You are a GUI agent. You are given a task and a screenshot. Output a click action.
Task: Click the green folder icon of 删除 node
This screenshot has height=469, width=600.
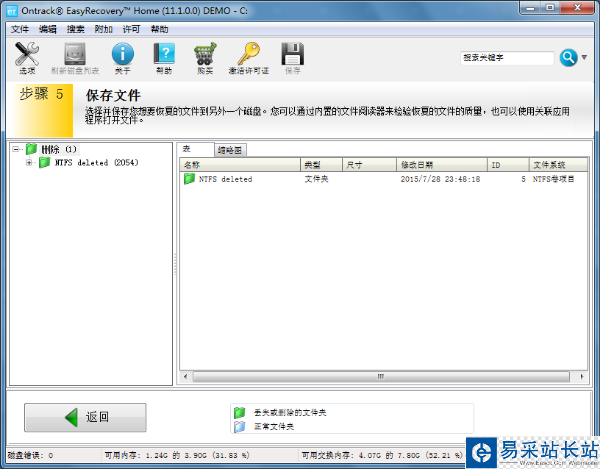[31, 149]
